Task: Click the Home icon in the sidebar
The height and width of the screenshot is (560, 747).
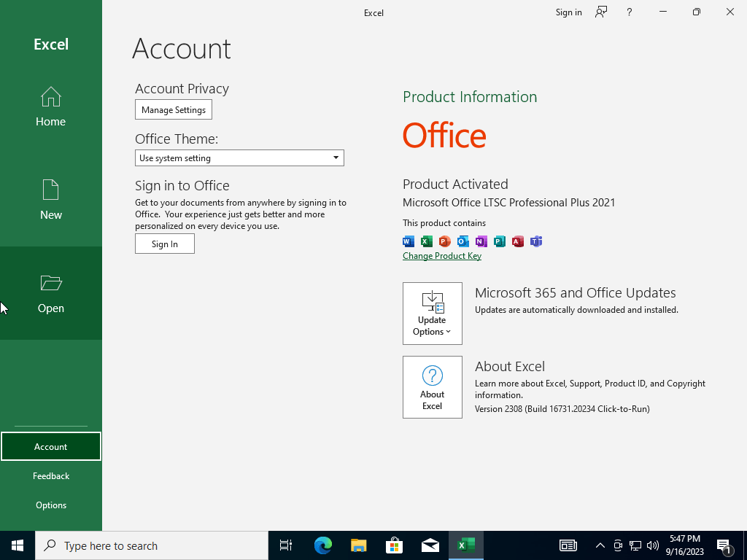Action: coord(50,97)
